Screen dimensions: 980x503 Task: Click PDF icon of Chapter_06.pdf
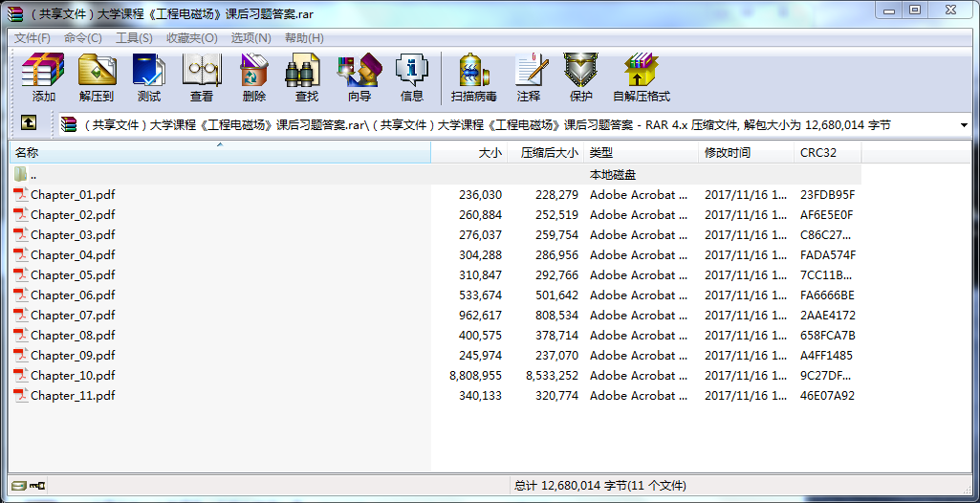point(21,295)
